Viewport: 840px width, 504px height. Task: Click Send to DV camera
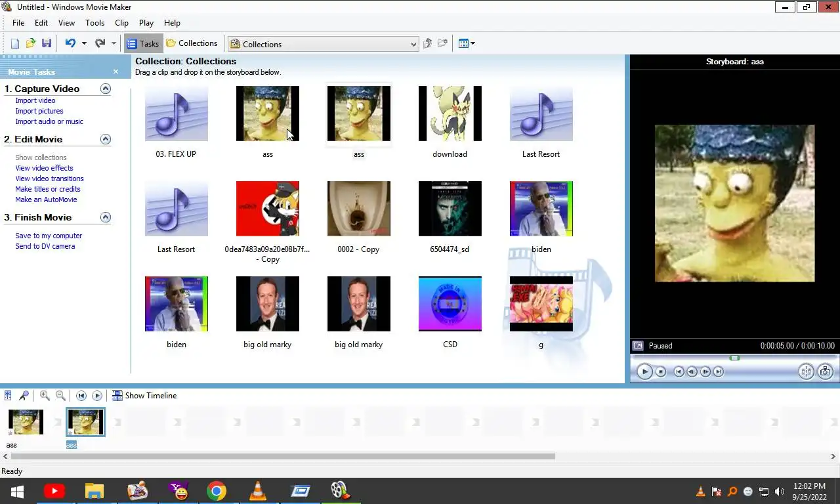[x=45, y=246]
